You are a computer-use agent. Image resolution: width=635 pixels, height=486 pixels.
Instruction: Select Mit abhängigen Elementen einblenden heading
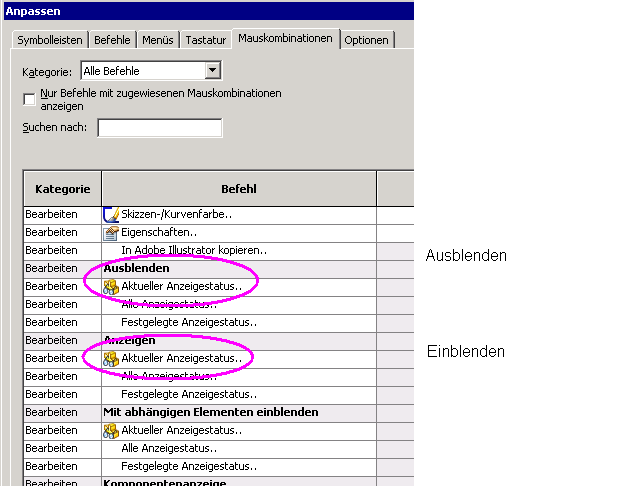tap(211, 412)
